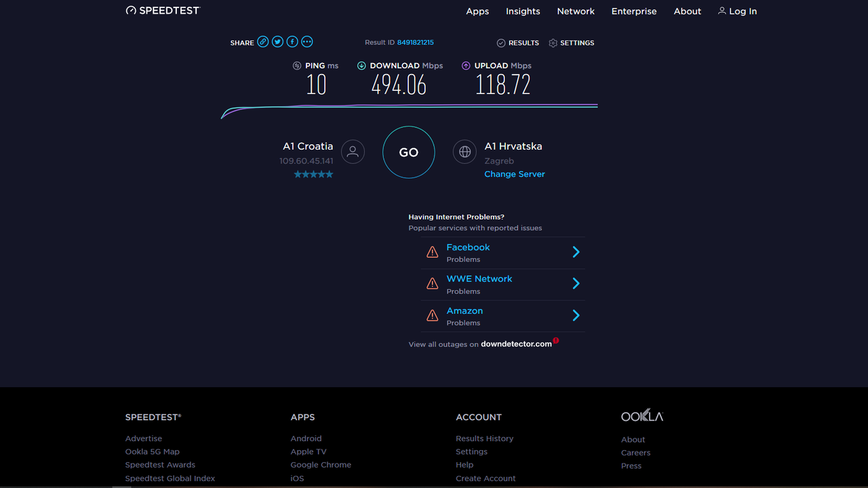Viewport: 868px width, 488px height.
Task: Share result on Twitter
Action: (x=277, y=42)
